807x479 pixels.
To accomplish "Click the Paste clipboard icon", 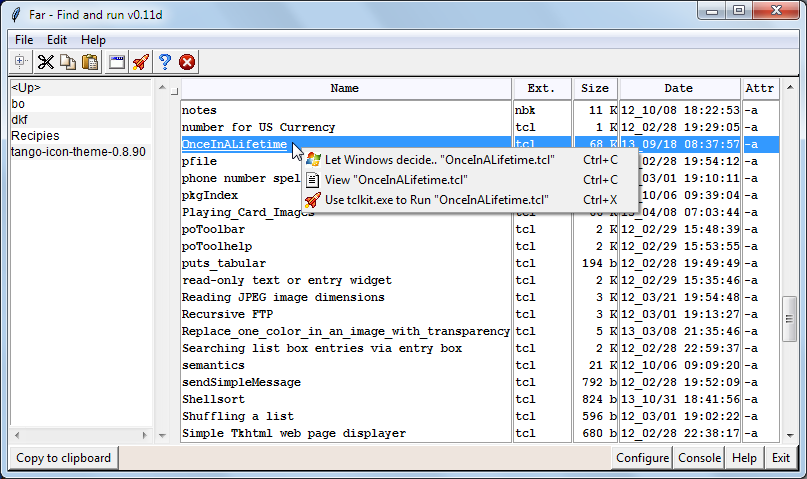I will [90, 62].
